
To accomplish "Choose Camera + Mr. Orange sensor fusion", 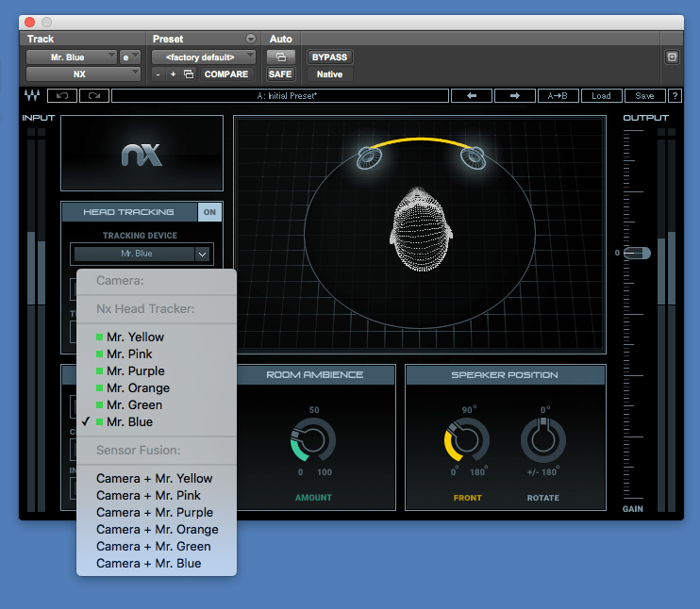I will click(x=157, y=529).
